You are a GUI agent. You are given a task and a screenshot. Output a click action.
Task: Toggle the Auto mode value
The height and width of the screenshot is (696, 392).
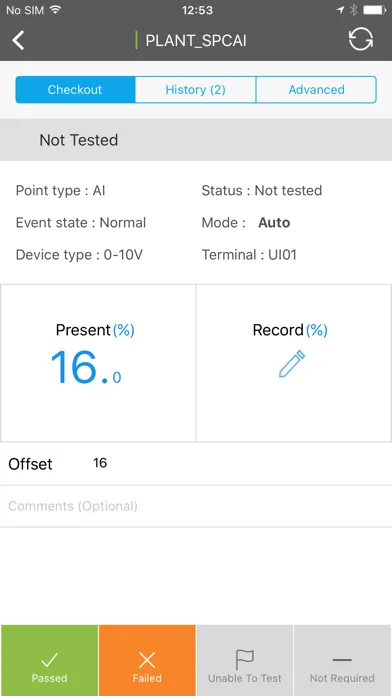pos(274,222)
